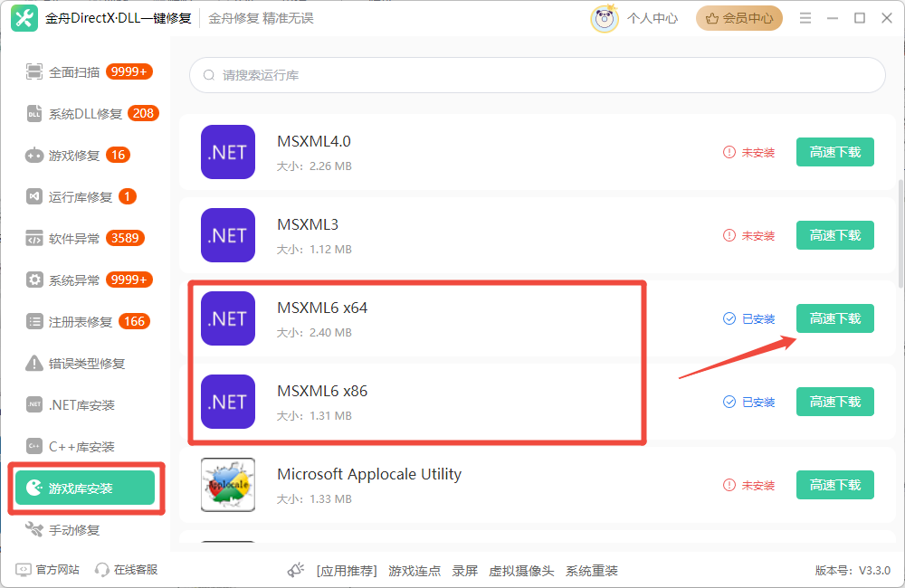Click the app logo wrench icon
905x588 pixels.
pyautogui.click(x=24, y=18)
